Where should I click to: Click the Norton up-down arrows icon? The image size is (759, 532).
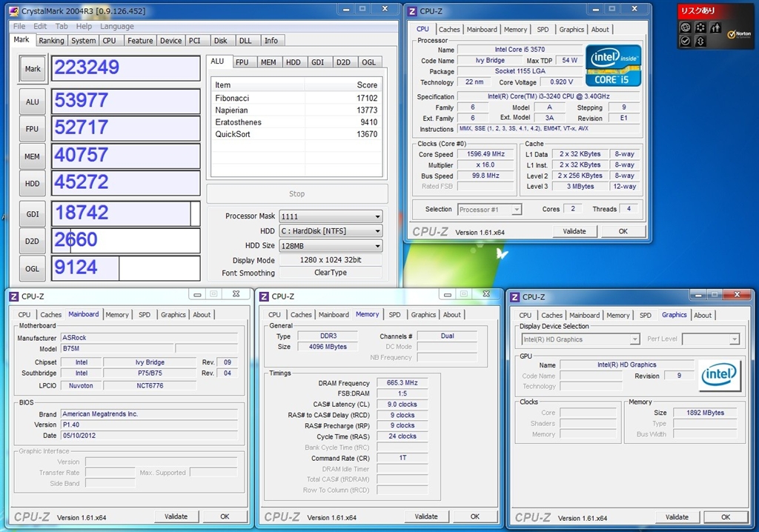coord(700,41)
